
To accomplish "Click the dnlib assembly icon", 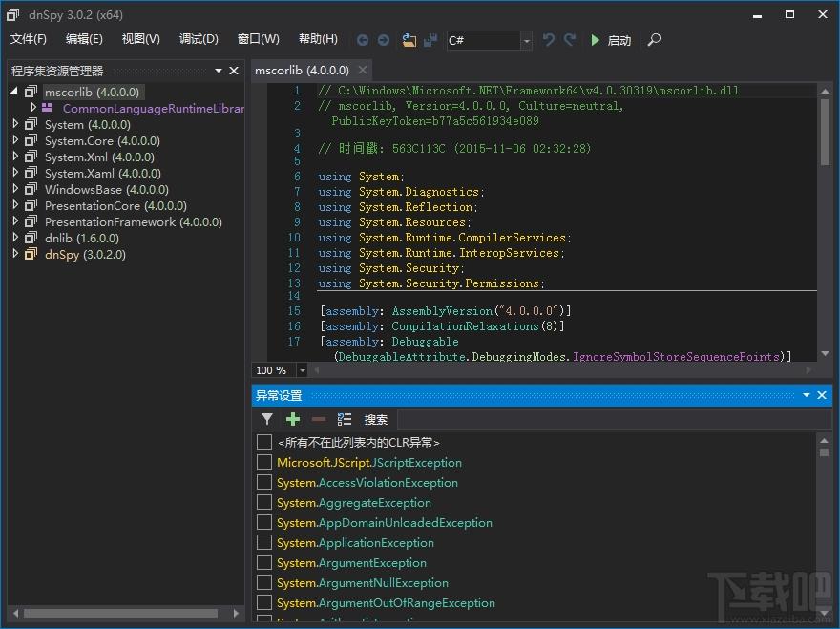I will pyautogui.click(x=31, y=238).
